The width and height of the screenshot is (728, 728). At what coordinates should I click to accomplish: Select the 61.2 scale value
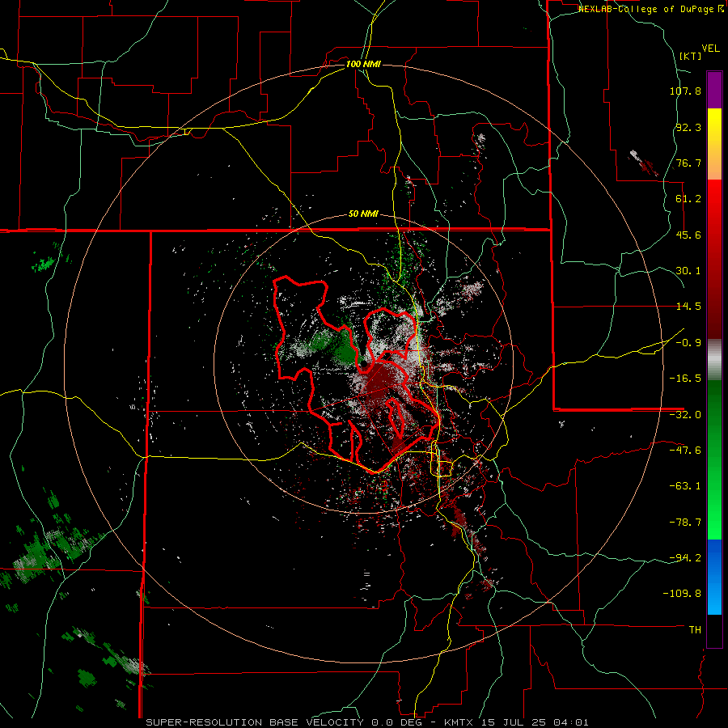pyautogui.click(x=688, y=199)
